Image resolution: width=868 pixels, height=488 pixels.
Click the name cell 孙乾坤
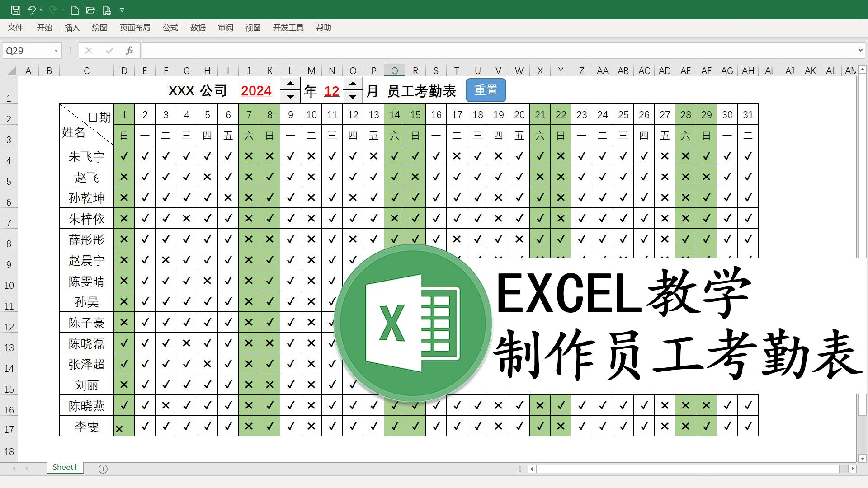(x=86, y=198)
